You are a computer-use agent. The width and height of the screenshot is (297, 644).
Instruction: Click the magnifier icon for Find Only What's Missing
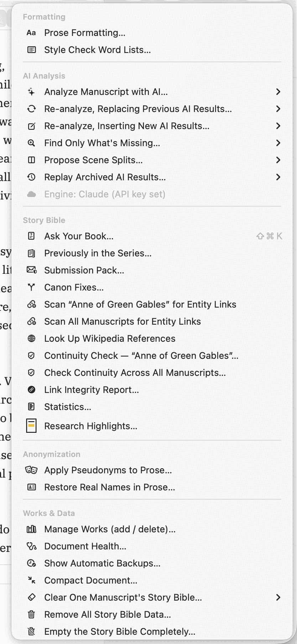coord(31,143)
